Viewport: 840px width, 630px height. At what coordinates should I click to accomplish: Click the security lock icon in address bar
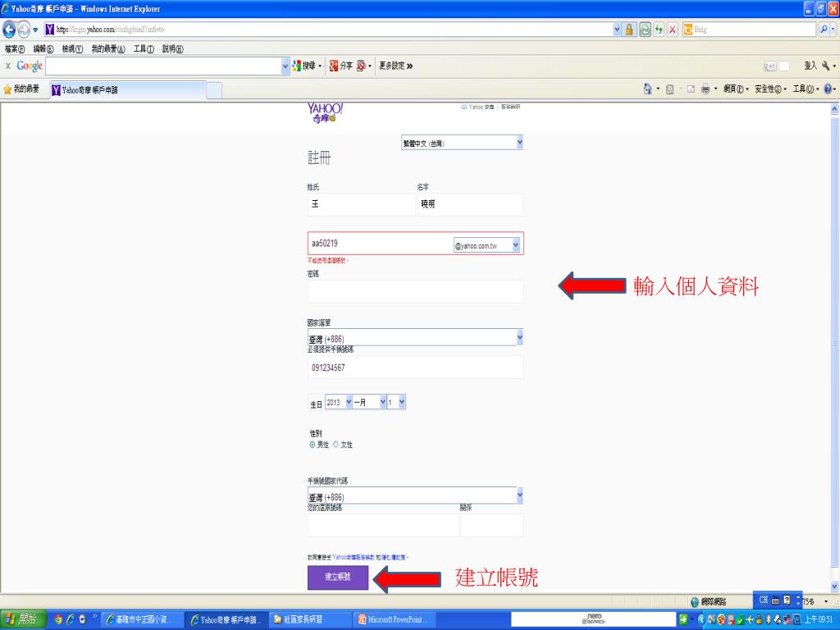pyautogui.click(x=629, y=30)
